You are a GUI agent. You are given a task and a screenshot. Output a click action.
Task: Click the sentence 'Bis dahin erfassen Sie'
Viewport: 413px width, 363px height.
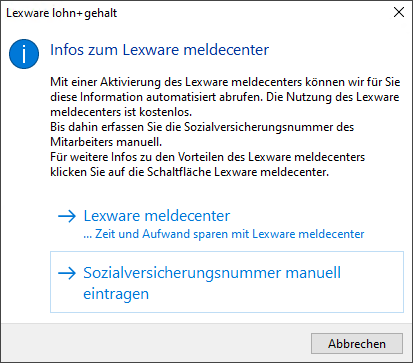tap(202, 134)
